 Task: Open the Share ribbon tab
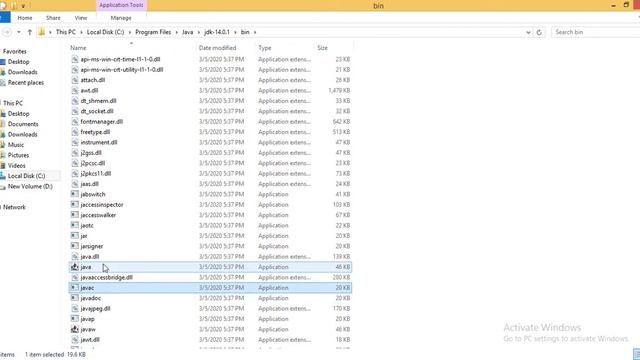(53, 18)
